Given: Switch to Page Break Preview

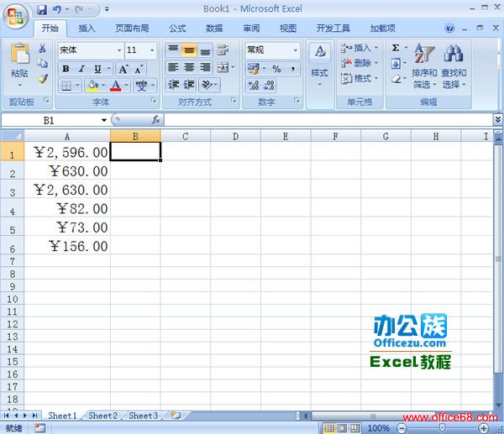Looking at the screenshot, I should pyautogui.click(x=354, y=428).
